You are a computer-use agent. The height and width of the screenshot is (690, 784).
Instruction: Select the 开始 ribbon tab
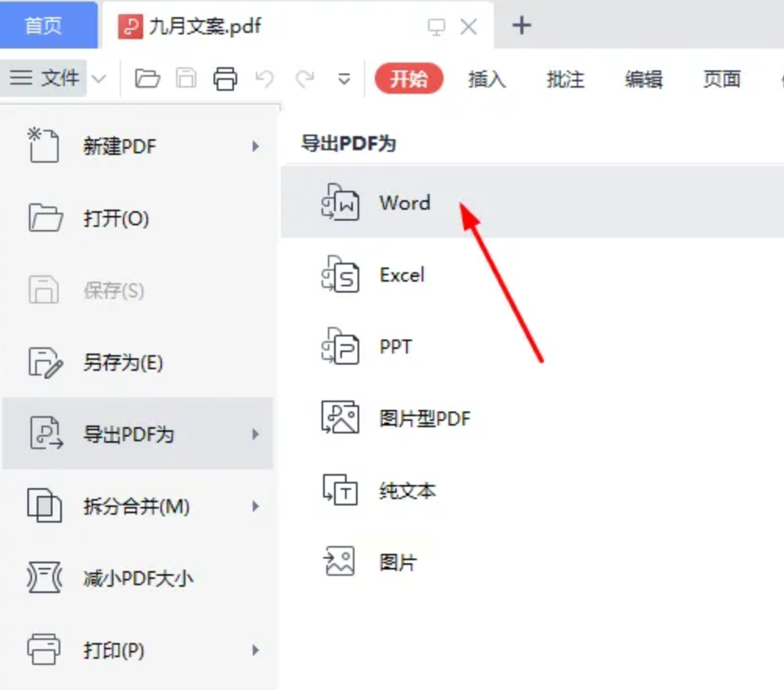coord(409,78)
